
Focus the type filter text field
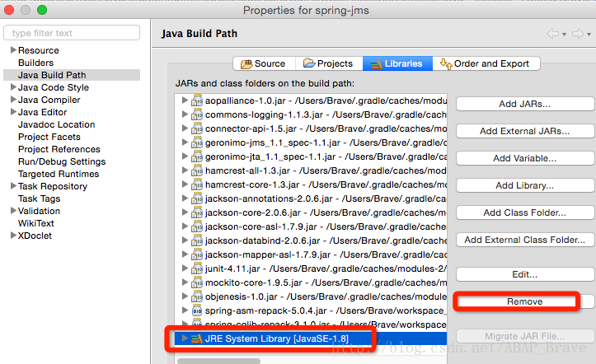(x=72, y=33)
